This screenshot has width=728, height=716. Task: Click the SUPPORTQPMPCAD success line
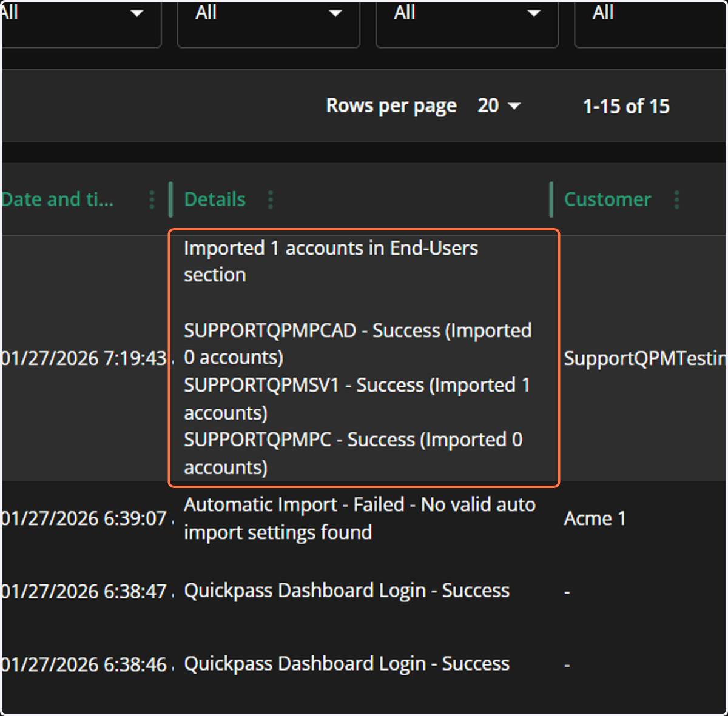click(x=358, y=344)
